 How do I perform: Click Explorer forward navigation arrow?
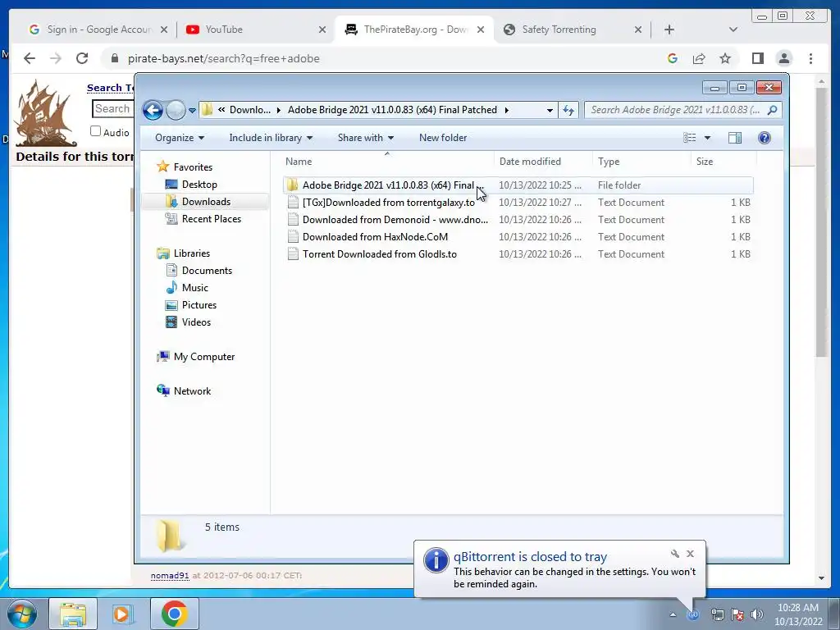(x=176, y=111)
